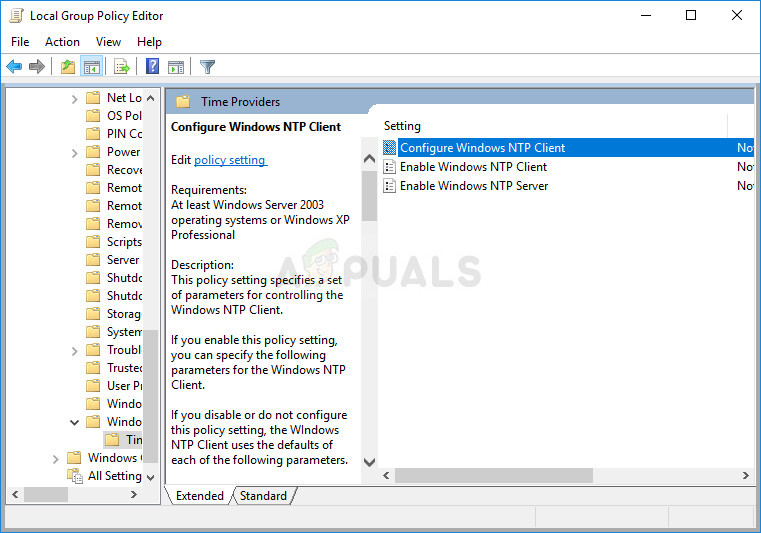The height and width of the screenshot is (533, 761).
Task: Switch to the Extended tab
Action: pyautogui.click(x=199, y=496)
